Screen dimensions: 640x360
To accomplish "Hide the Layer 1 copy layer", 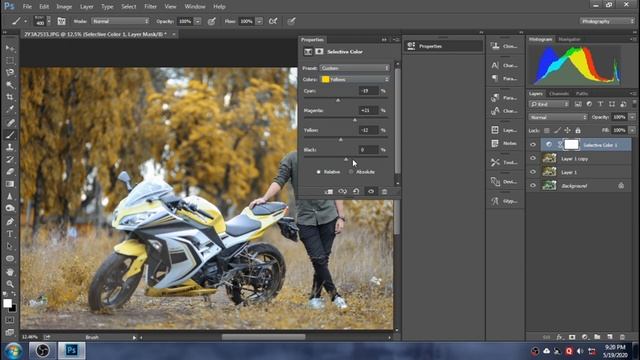I will [533, 158].
